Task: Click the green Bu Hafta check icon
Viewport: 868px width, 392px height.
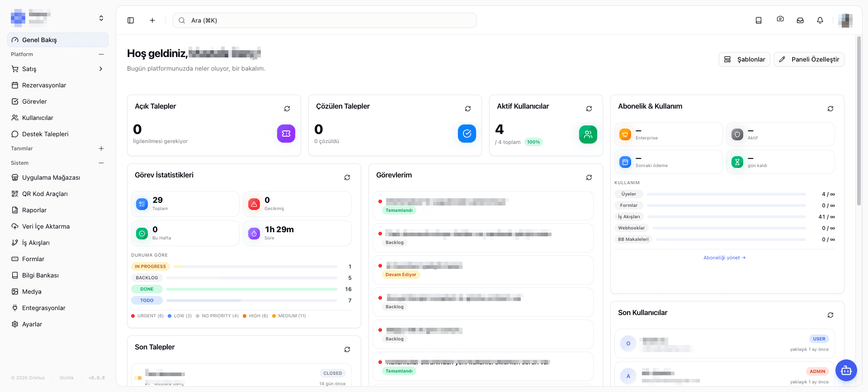Action: [142, 234]
